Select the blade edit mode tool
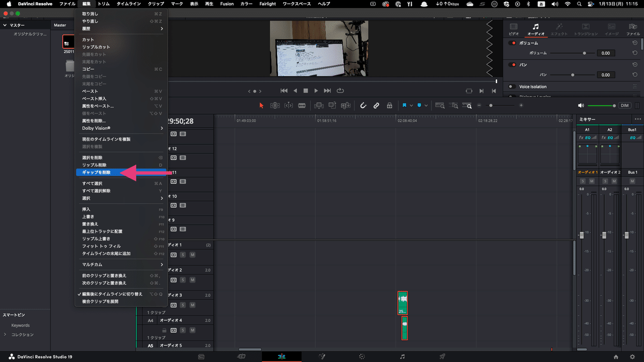644x362 pixels. click(x=302, y=106)
